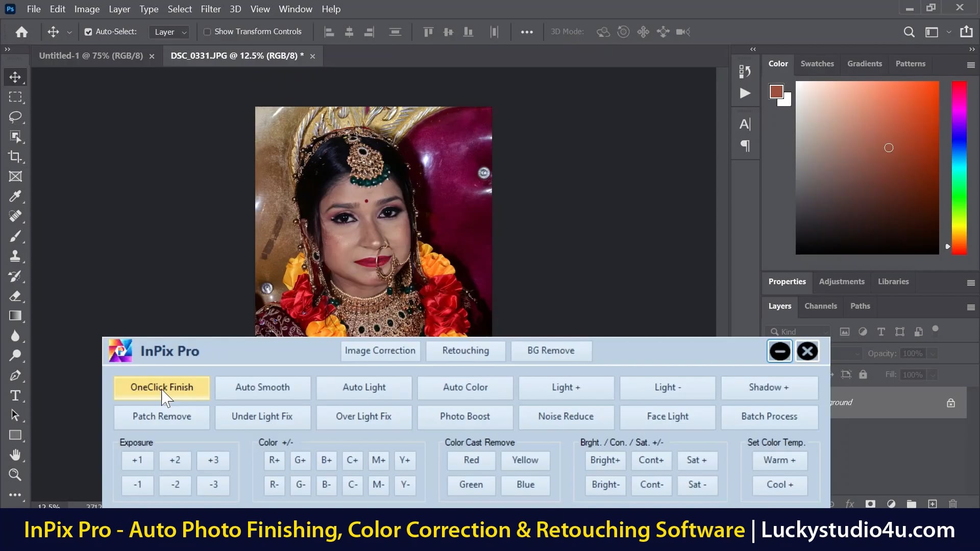Select the Eyedropper tool
The height and width of the screenshot is (551, 980).
click(x=15, y=196)
